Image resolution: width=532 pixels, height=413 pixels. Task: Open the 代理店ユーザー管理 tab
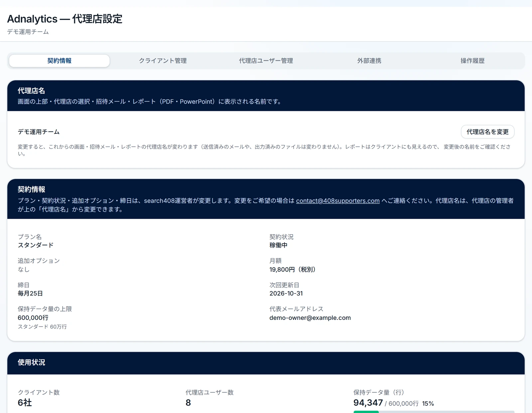tap(266, 61)
